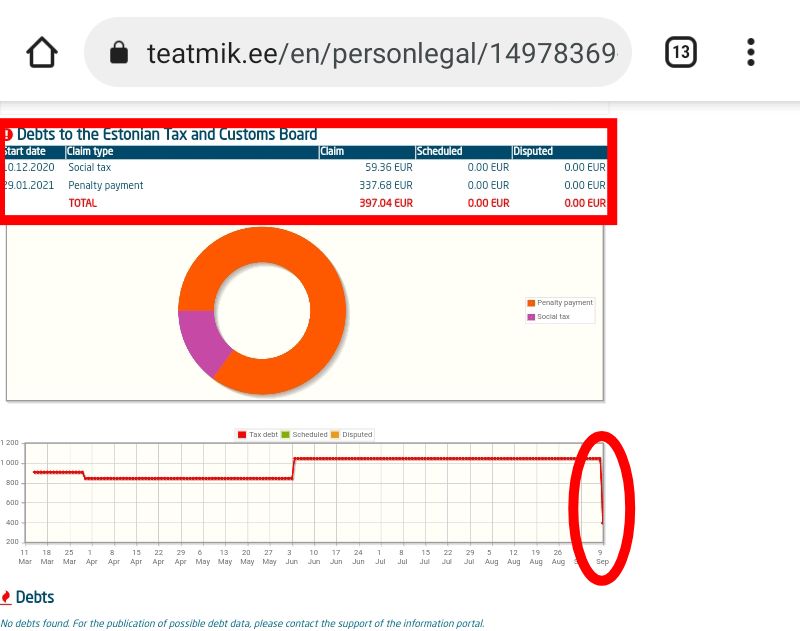Click the Social tax legend label
This screenshot has width=800, height=631.
click(x=553, y=317)
